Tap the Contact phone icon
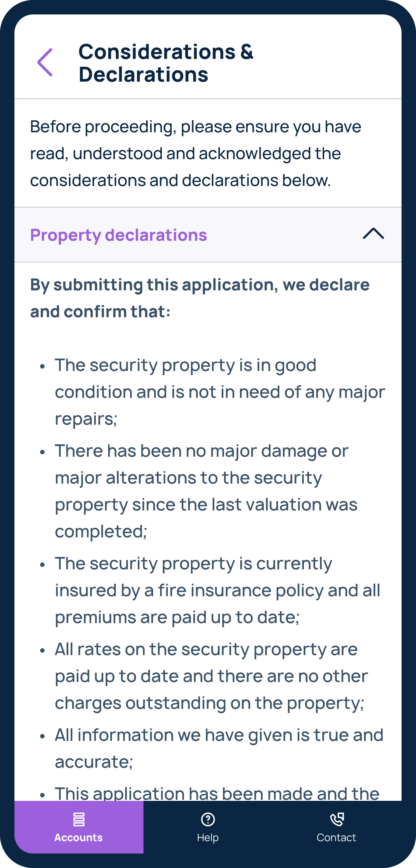This screenshot has width=416, height=868. tap(337, 819)
